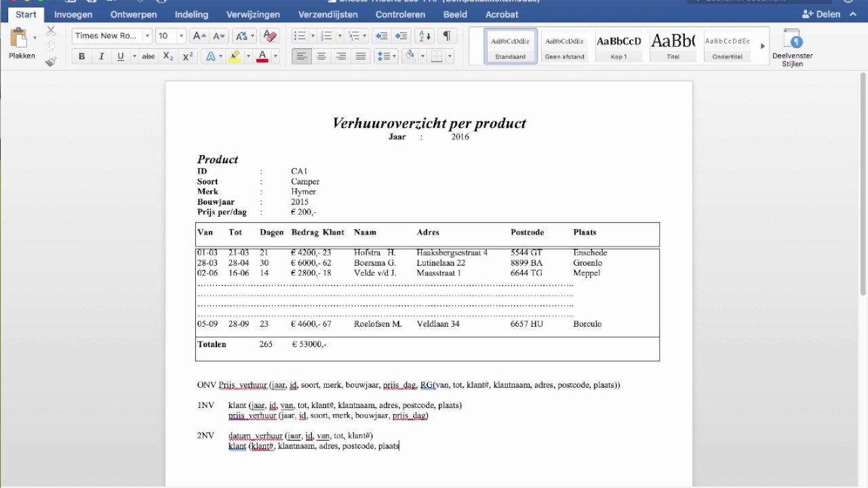Increase font size with the A-up icon
Screen dimensions: 868x488
tap(199, 36)
